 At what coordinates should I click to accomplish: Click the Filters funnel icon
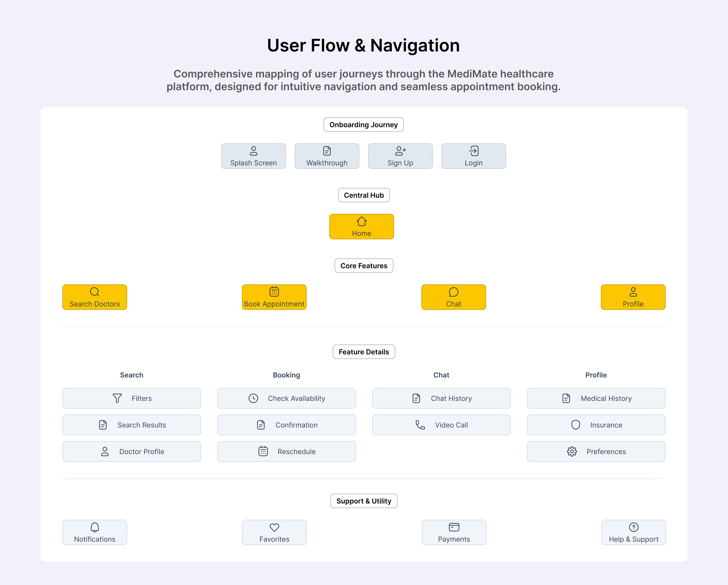[x=117, y=398]
